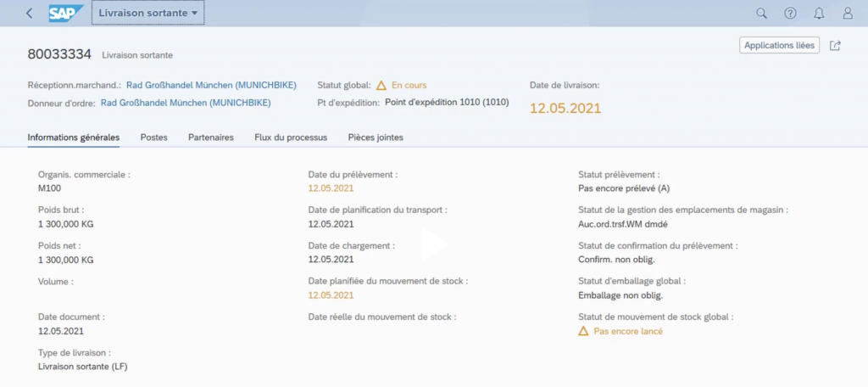Click the delivery number 80033334 title
Image resolution: width=868 pixels, height=387 pixels.
pyautogui.click(x=59, y=54)
